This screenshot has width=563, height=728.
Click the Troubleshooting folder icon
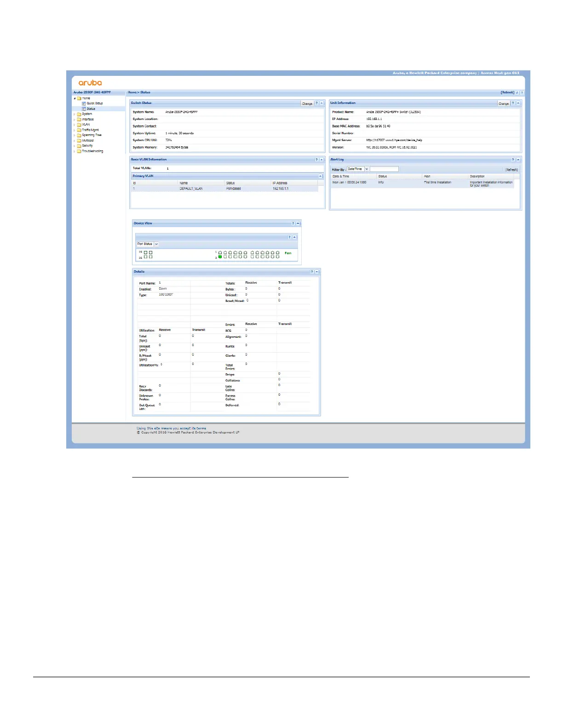[x=79, y=151]
